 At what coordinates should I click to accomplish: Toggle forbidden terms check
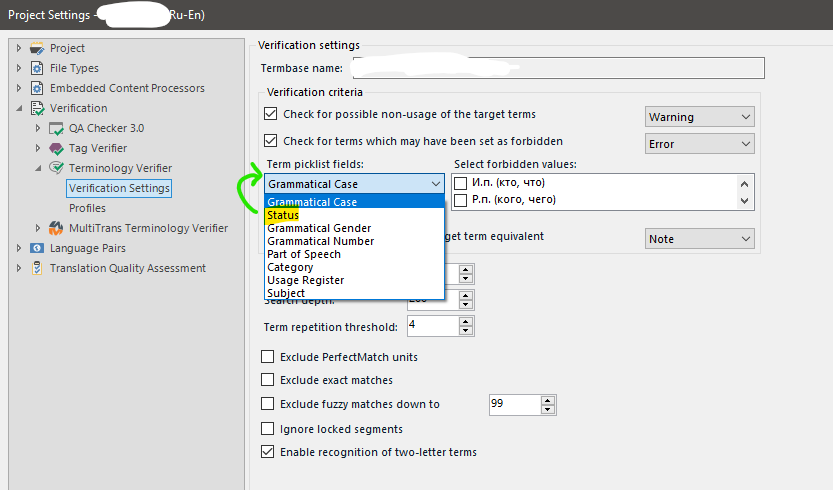pos(270,141)
